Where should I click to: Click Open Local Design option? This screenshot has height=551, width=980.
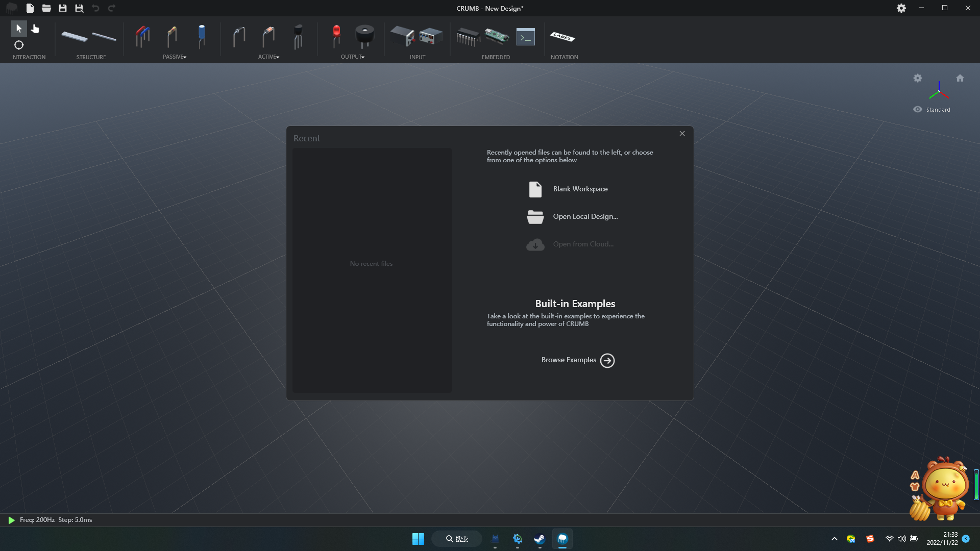tap(585, 217)
